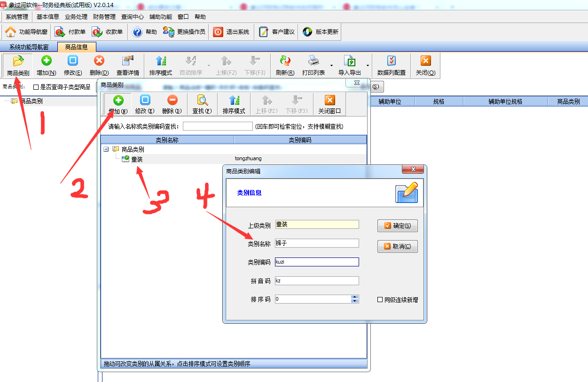Click 增加(N) in the 商品类别 dialog
The height and width of the screenshot is (382, 588).
(x=118, y=105)
